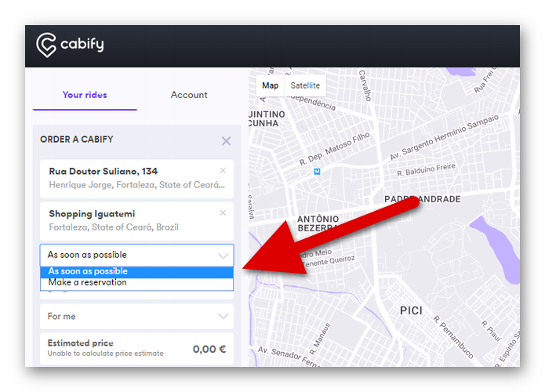Screen dimensions: 545x392
Task: Choose Make a reservation option
Action: click(136, 283)
